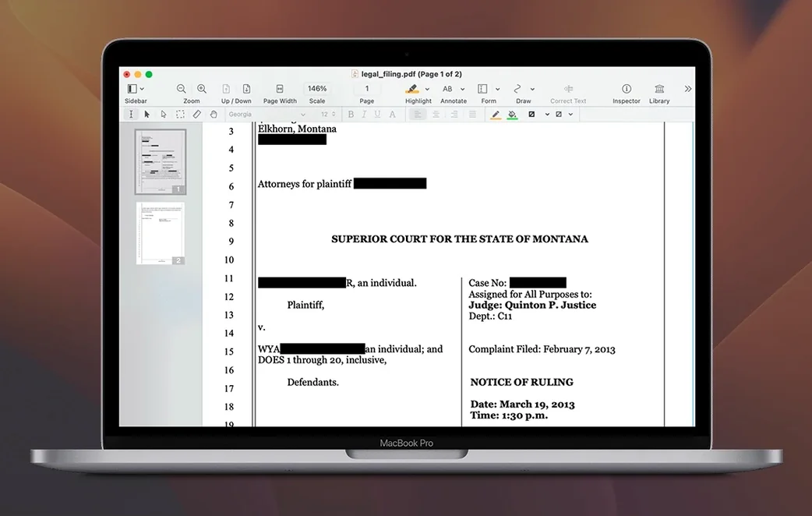Open the first line style dropdown arrow
This screenshot has width=812, height=516.
[x=547, y=115]
